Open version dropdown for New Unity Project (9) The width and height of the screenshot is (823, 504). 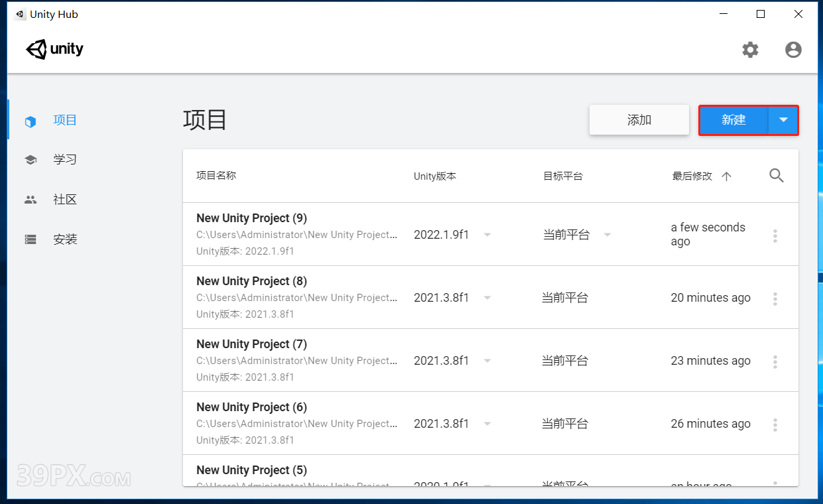tap(487, 235)
